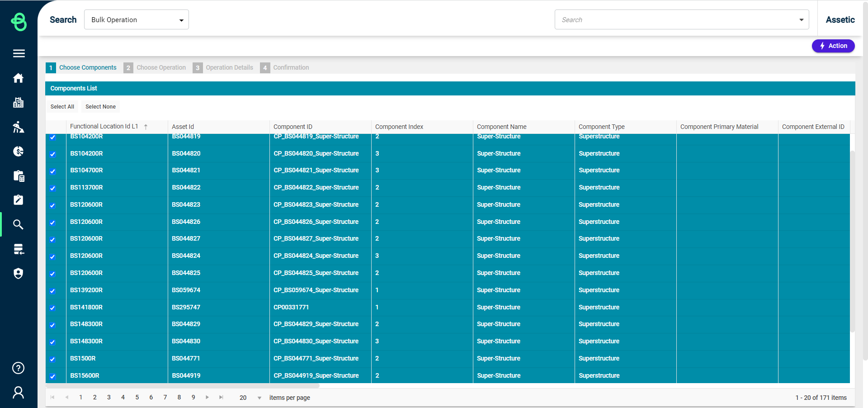Uncheck the row with Asset Id BS044919
868x408 pixels.
pyautogui.click(x=52, y=376)
